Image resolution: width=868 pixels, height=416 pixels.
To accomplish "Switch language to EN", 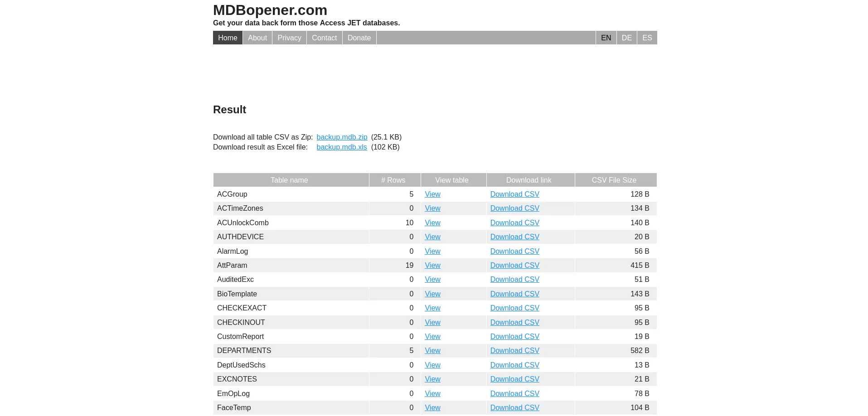I will tap(606, 38).
